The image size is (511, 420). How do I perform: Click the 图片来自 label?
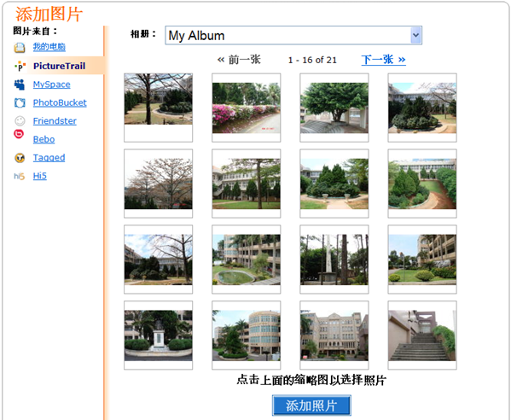point(35,31)
